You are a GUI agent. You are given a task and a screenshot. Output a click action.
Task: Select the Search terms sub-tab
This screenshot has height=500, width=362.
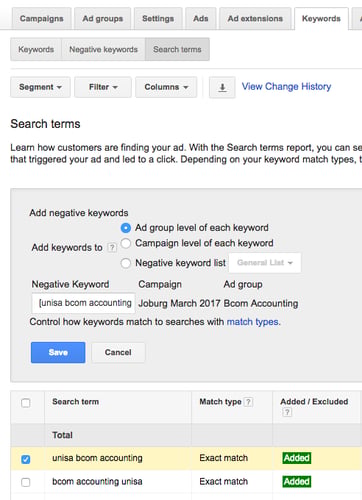(x=177, y=49)
